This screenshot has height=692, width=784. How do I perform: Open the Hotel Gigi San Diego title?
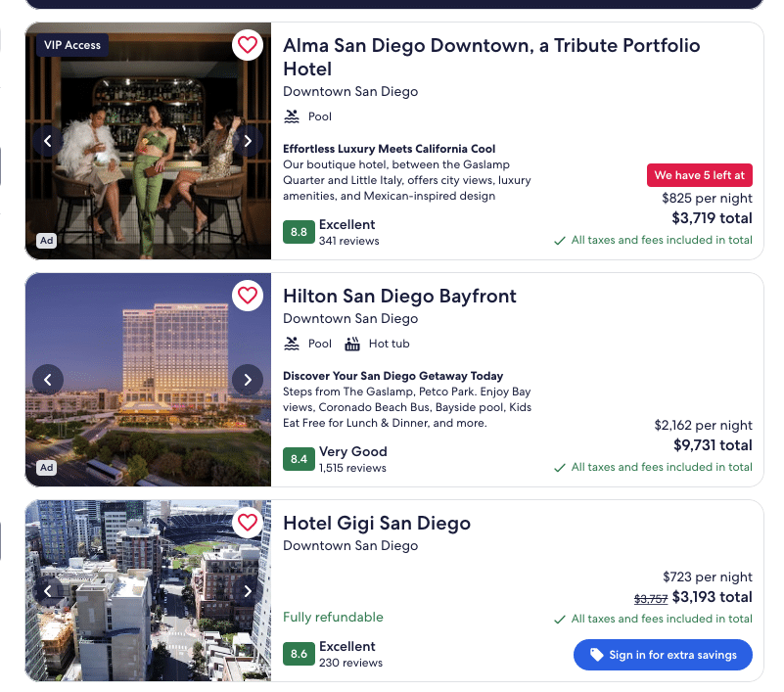click(x=377, y=523)
